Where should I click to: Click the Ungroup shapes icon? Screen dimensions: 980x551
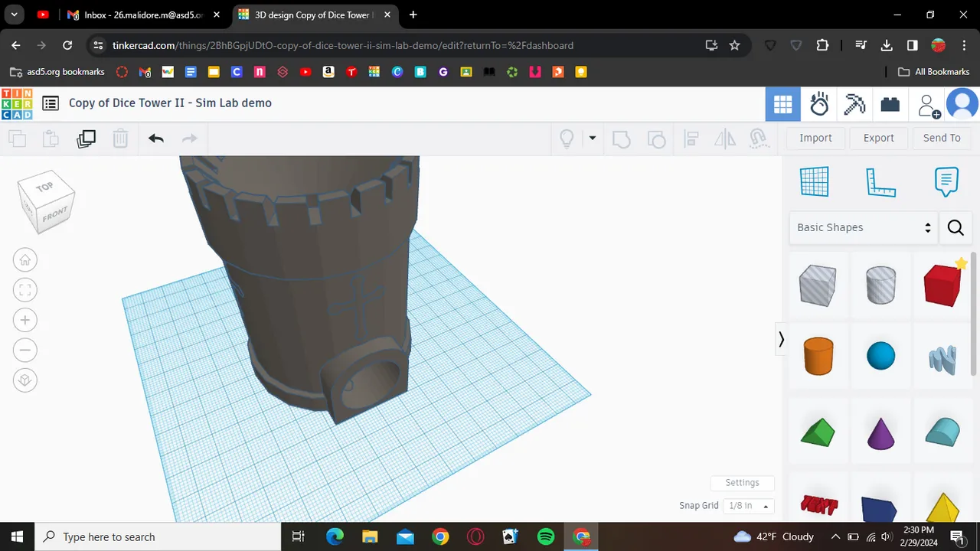(656, 139)
